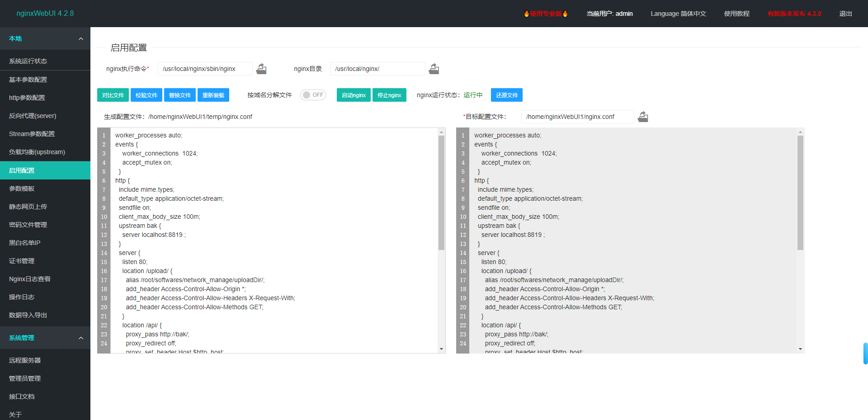Click 'worker_processes auto;' in left editor

click(x=149, y=135)
